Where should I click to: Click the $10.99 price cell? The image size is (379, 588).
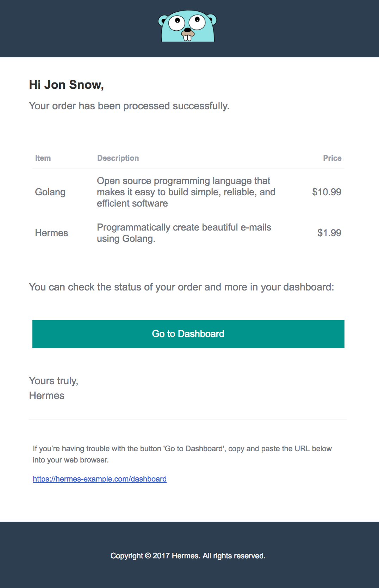[327, 192]
